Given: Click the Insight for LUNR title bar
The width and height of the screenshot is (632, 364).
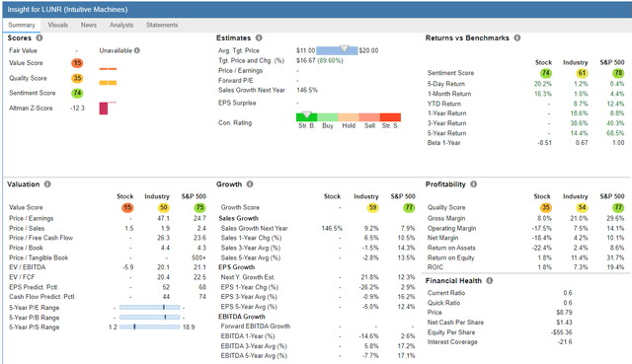Looking at the screenshot, I should 317,9.
